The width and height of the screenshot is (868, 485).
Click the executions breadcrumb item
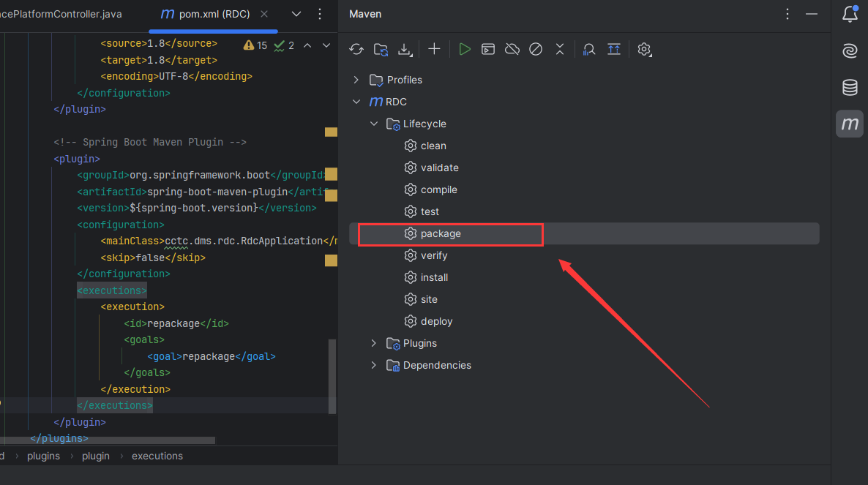point(157,456)
